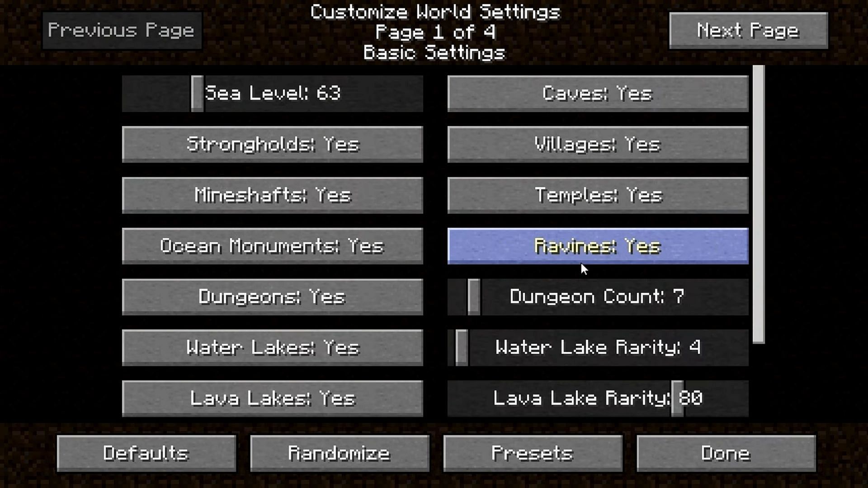The image size is (868, 488).
Task: Click the Ravines: Yes toggle button
Action: pos(597,246)
